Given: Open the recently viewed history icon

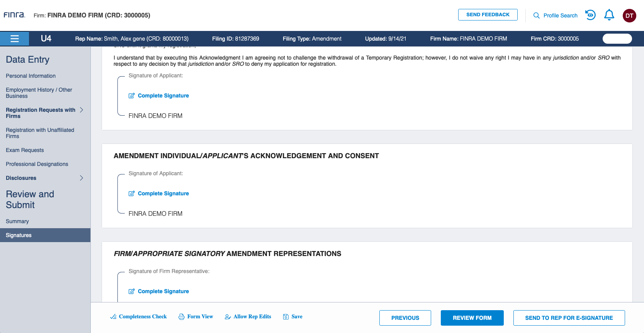Looking at the screenshot, I should (x=590, y=15).
